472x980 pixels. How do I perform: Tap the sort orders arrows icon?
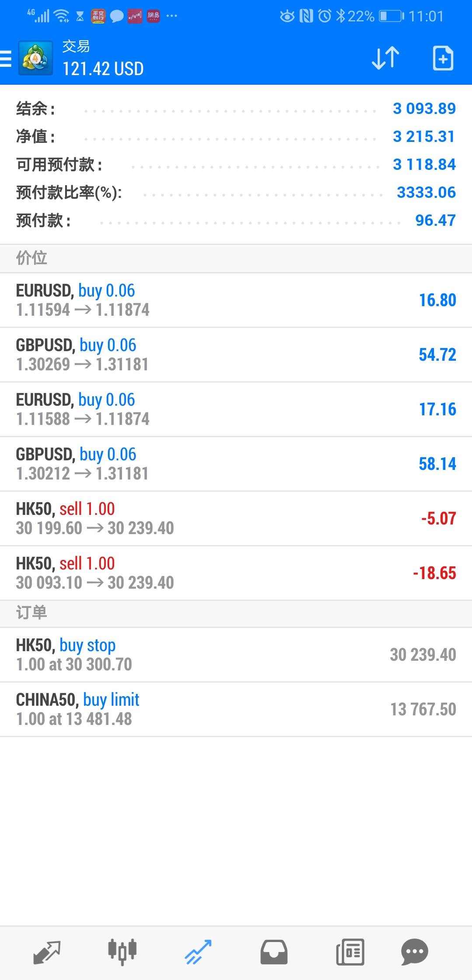(x=385, y=58)
